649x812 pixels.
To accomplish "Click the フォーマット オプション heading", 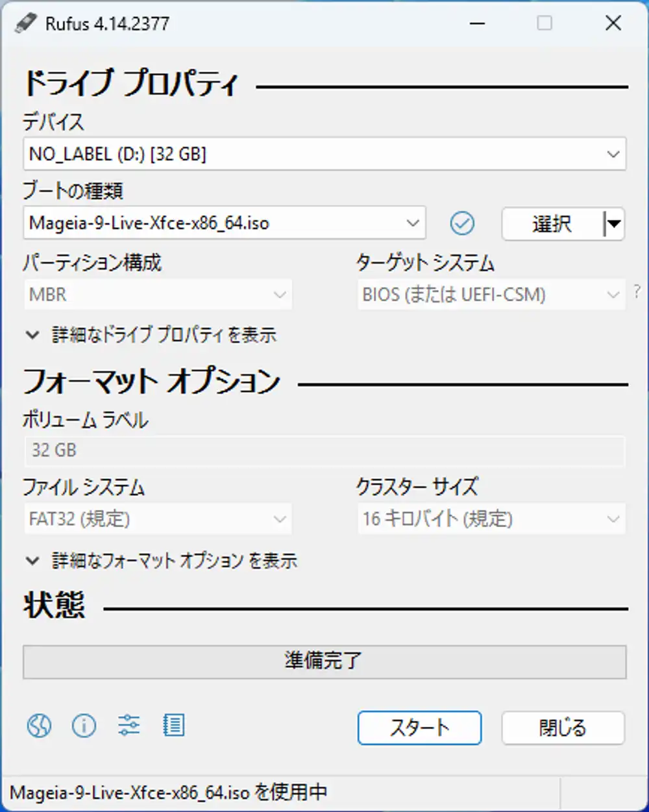I will click(152, 382).
